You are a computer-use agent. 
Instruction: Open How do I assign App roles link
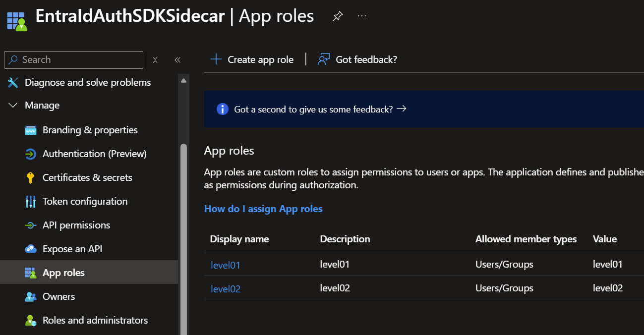pyautogui.click(x=263, y=209)
